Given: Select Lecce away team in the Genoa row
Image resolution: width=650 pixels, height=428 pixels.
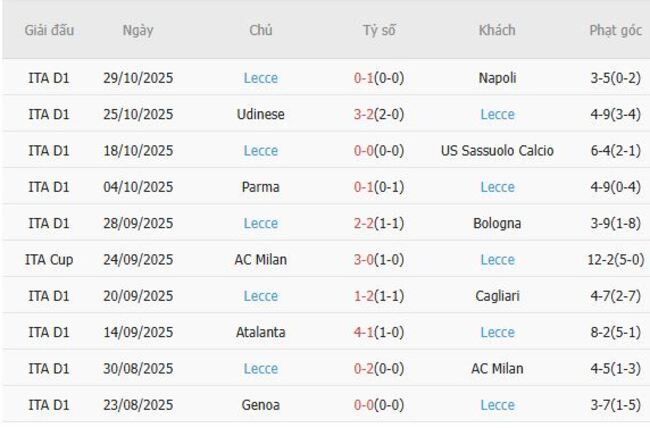Looking at the screenshot, I should [x=497, y=405].
